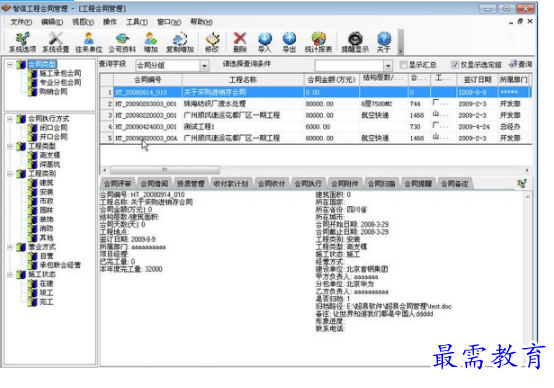Open the 视图 menu
This screenshot has width=554, height=388.
(83, 22)
